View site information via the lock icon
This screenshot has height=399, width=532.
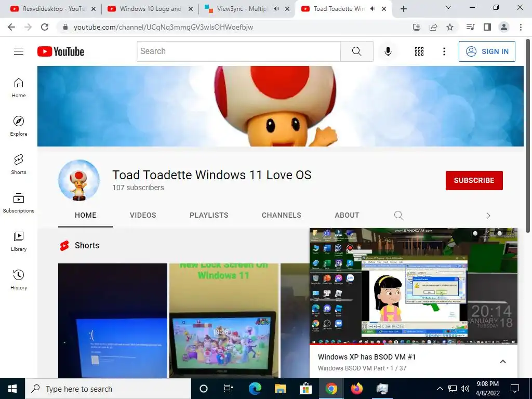click(65, 27)
